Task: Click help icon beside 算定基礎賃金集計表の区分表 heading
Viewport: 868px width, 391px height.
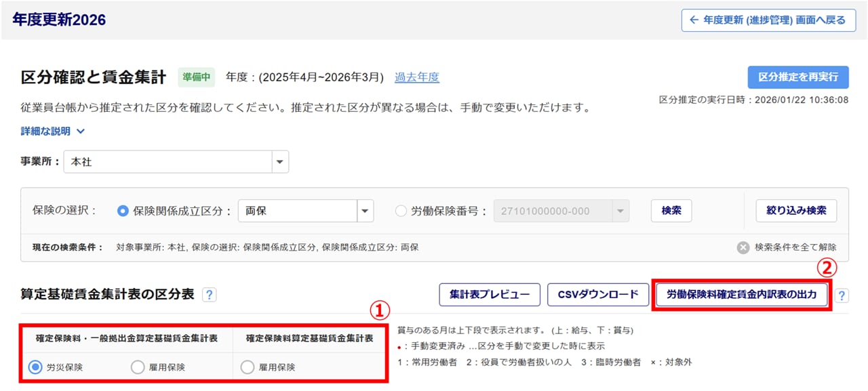Action: pos(210,295)
